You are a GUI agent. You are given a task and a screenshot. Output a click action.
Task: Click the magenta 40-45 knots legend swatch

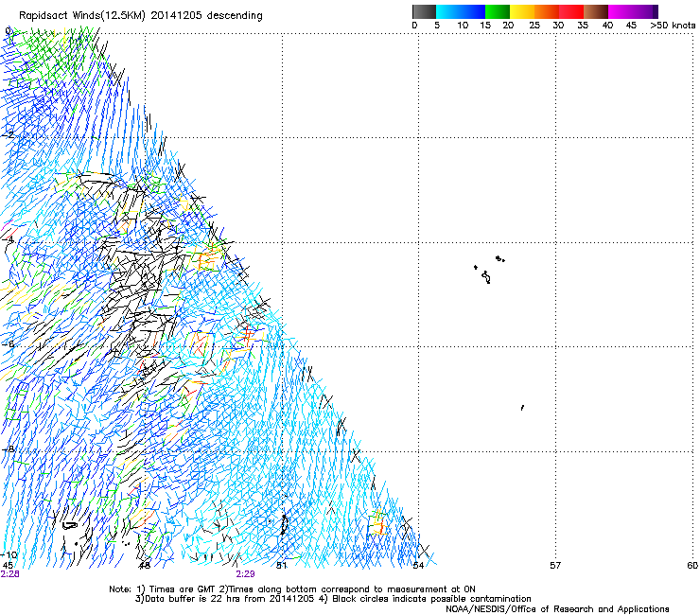click(x=621, y=11)
